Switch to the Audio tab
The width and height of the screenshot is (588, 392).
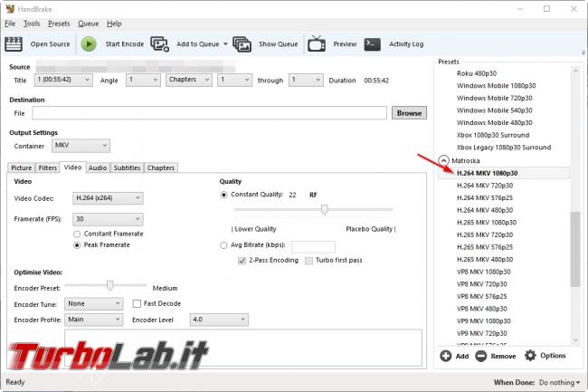point(98,167)
